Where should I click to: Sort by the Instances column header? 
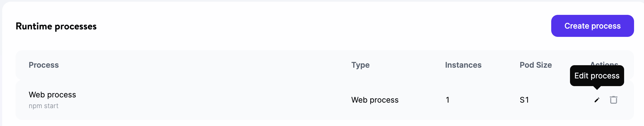pyautogui.click(x=463, y=65)
